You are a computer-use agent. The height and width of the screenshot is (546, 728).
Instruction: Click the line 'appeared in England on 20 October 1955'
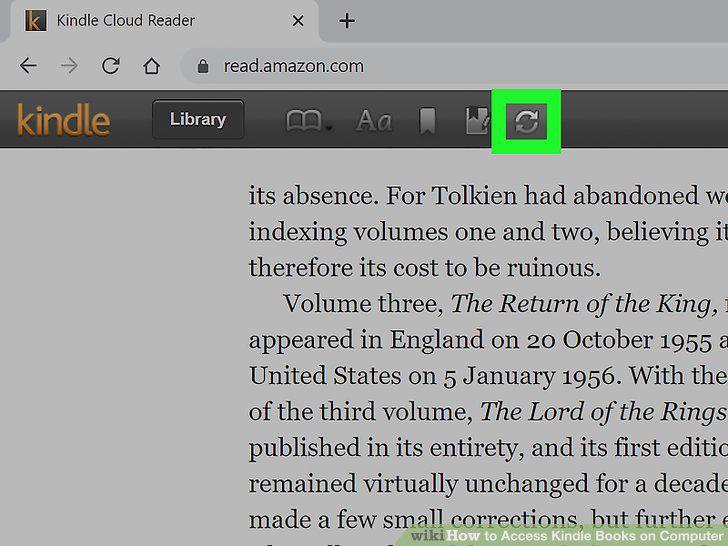coord(488,340)
